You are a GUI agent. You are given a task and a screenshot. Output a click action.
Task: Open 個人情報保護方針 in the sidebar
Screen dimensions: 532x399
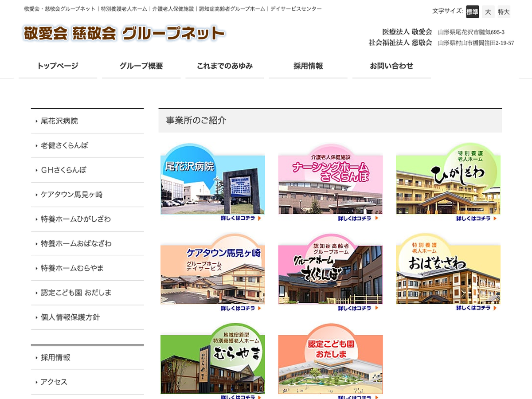click(x=70, y=317)
